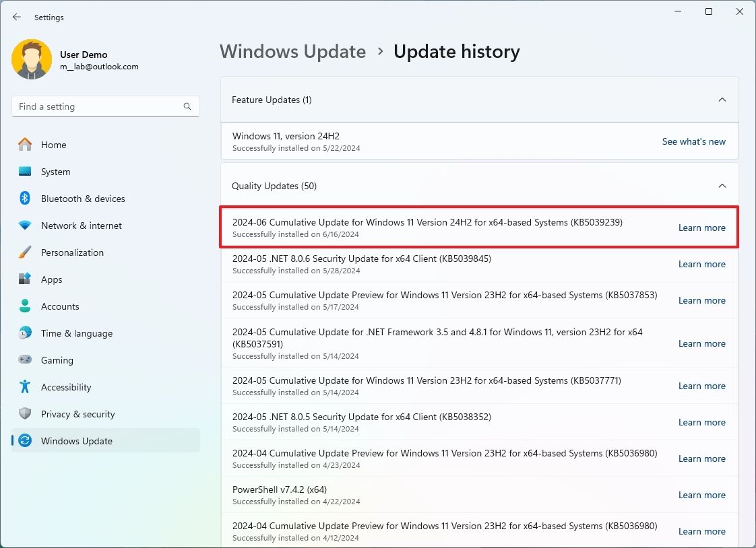Click the User Demo profile picture
Image resolution: width=756 pixels, height=548 pixels.
[32, 59]
